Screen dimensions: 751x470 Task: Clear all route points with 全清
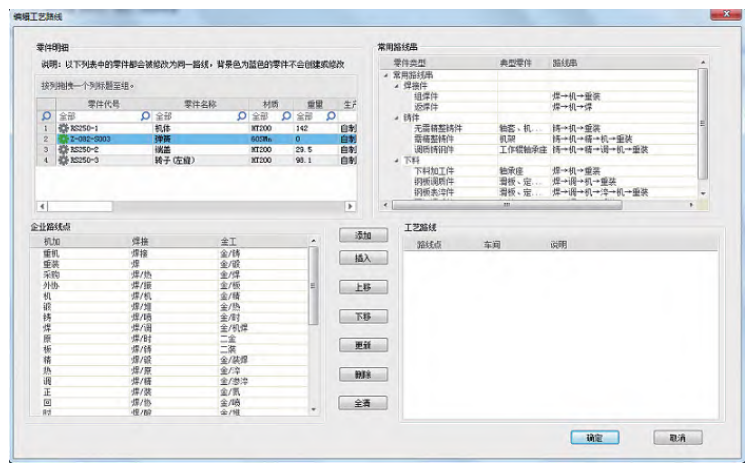363,403
